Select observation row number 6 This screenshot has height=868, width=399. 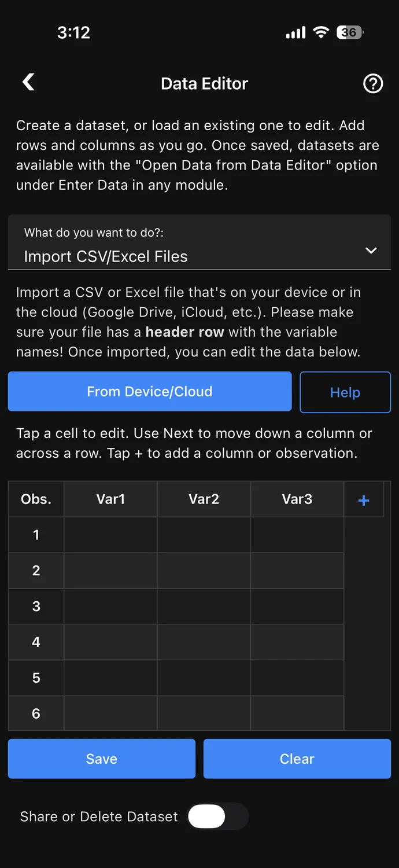36,713
